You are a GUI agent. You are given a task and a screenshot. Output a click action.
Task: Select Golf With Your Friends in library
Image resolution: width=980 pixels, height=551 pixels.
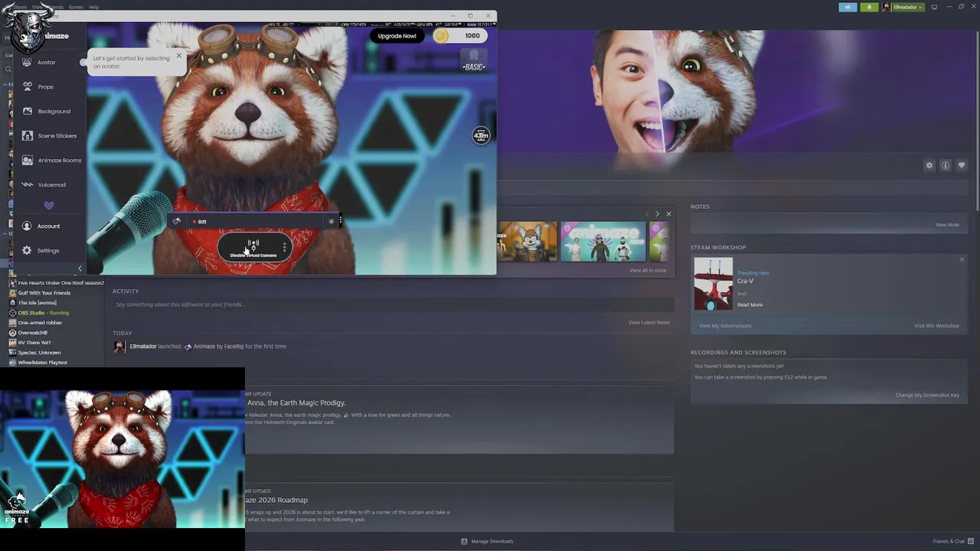[44, 293]
